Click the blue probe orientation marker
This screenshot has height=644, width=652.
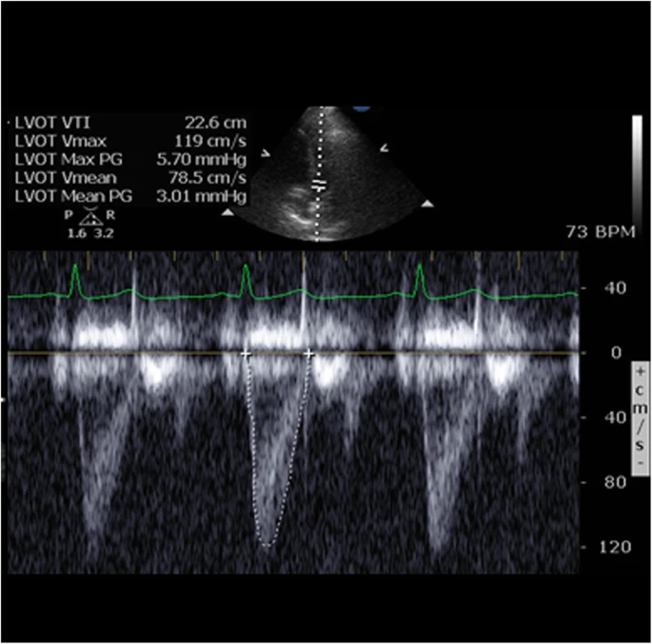[362, 109]
